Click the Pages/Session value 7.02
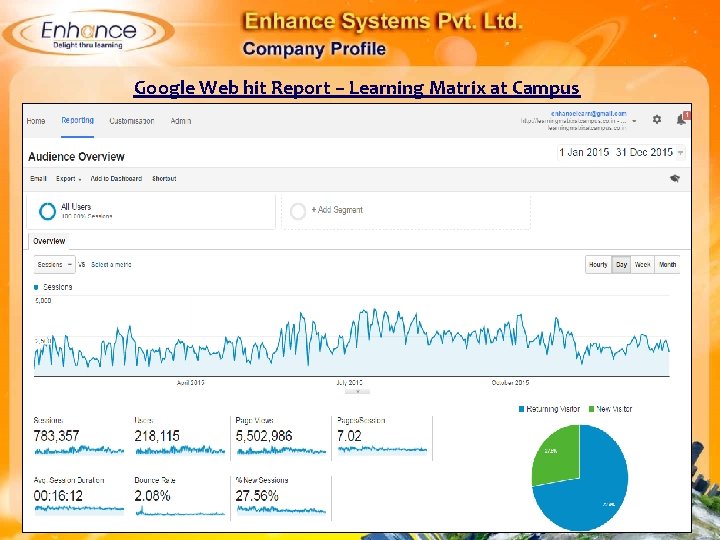The height and width of the screenshot is (540, 720). [349, 436]
